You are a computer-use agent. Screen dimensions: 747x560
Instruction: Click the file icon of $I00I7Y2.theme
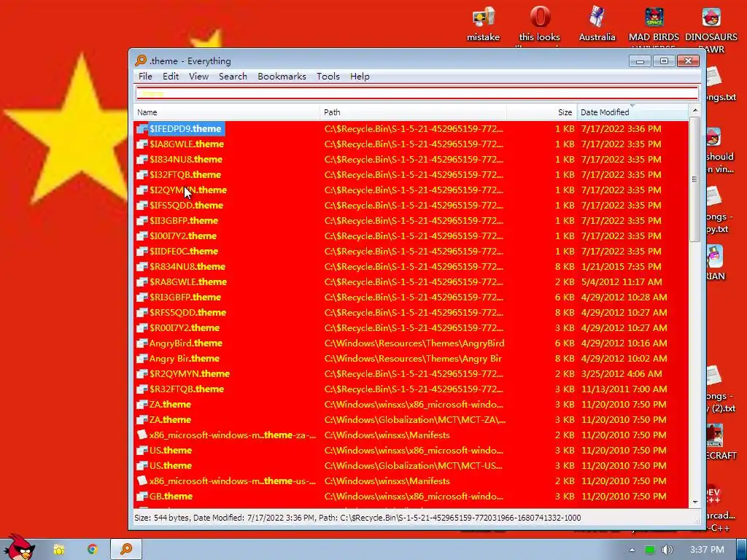click(x=142, y=236)
